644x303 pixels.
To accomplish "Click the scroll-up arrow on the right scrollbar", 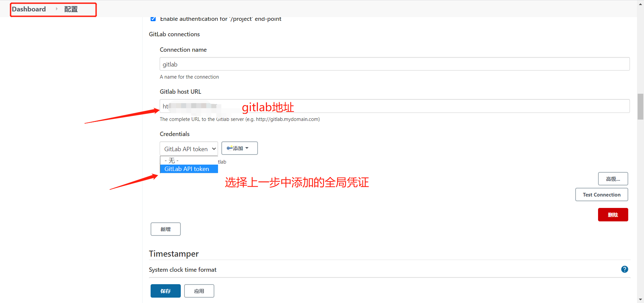I will [x=641, y=4].
